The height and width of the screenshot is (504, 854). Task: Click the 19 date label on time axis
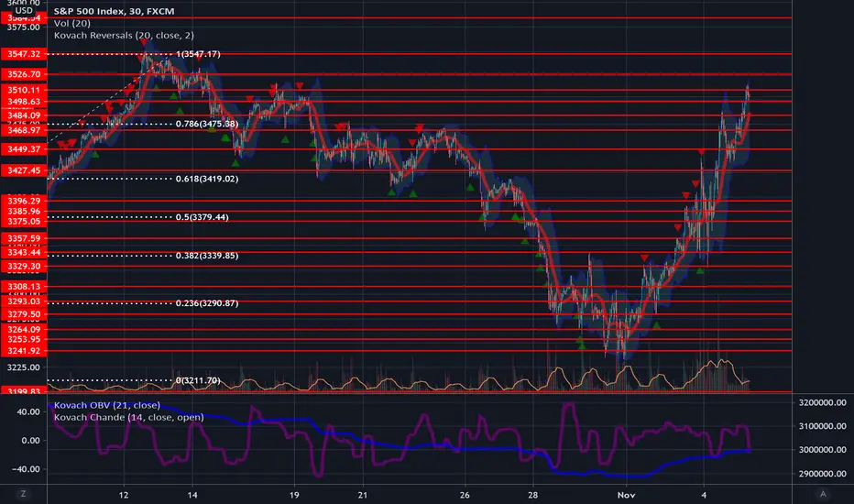[294, 495]
